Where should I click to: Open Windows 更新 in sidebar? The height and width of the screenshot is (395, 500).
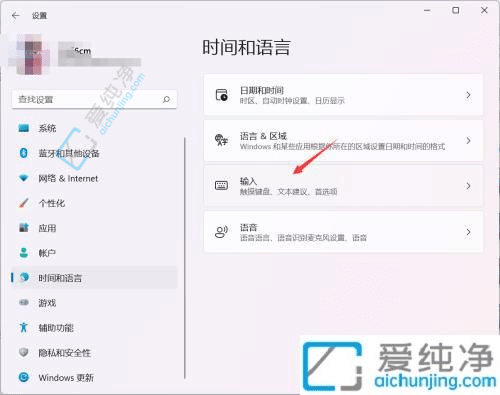(94, 377)
